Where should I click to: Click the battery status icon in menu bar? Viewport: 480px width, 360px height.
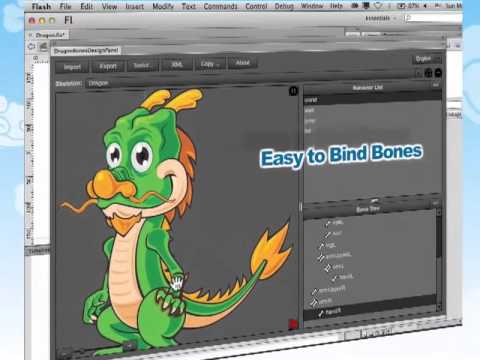[x=402, y=6]
